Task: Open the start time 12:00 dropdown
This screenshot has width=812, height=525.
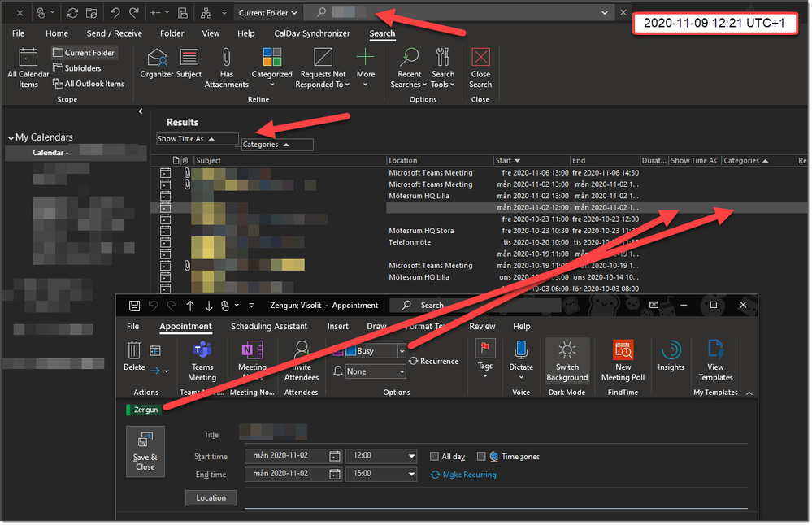Action: [411, 456]
